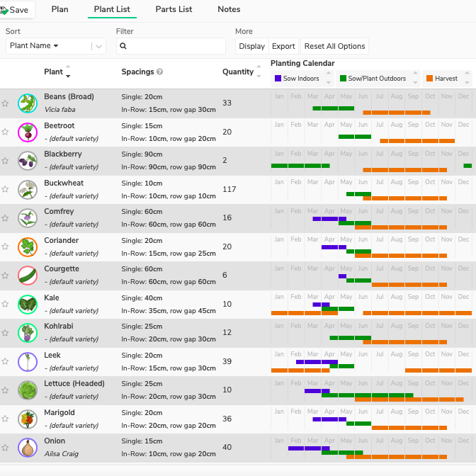476x476 pixels.
Task: Click the Onion plant icon
Action: [27, 448]
